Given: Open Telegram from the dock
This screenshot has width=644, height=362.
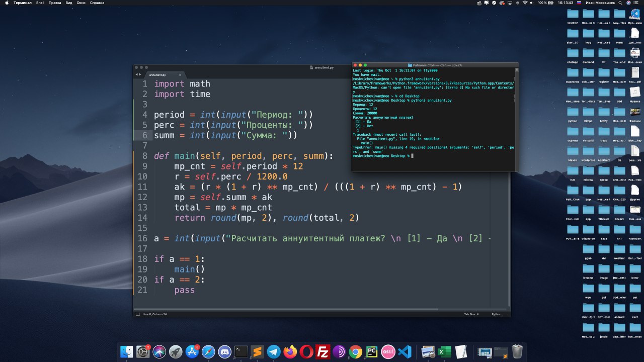Looking at the screenshot, I should pos(274,351).
